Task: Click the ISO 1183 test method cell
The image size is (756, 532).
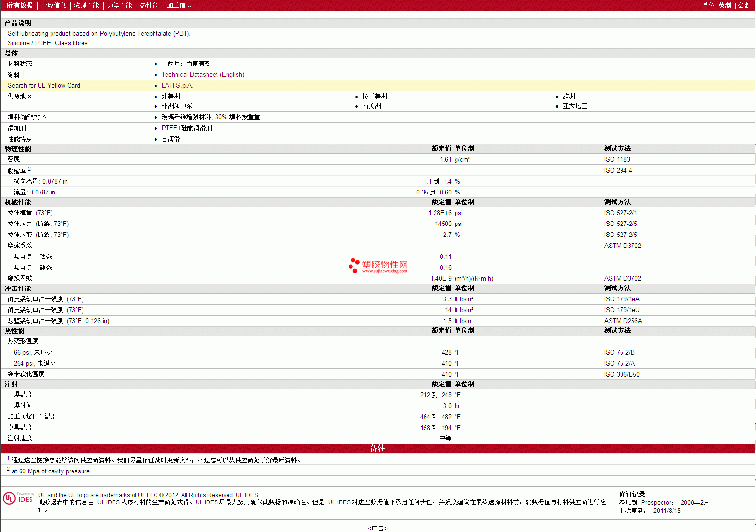Action: pos(617,160)
